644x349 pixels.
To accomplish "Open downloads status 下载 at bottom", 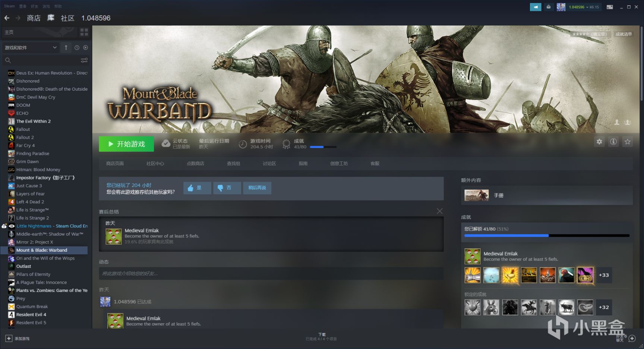I will (x=322, y=337).
